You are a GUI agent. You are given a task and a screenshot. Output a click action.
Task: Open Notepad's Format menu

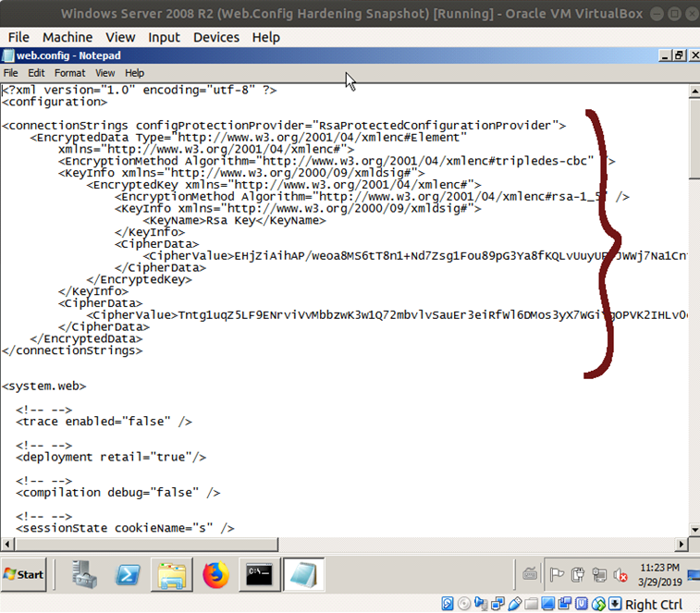69,73
